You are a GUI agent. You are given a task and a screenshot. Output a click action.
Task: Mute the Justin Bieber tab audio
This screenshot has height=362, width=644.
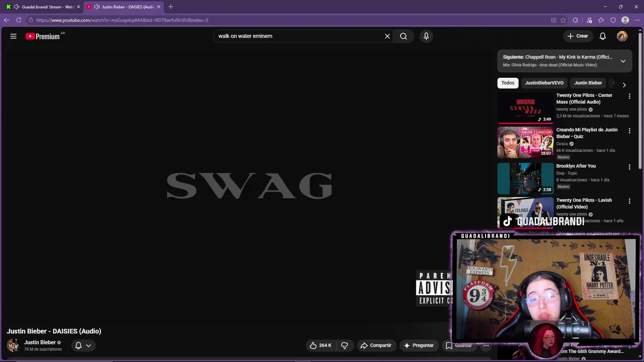click(97, 7)
